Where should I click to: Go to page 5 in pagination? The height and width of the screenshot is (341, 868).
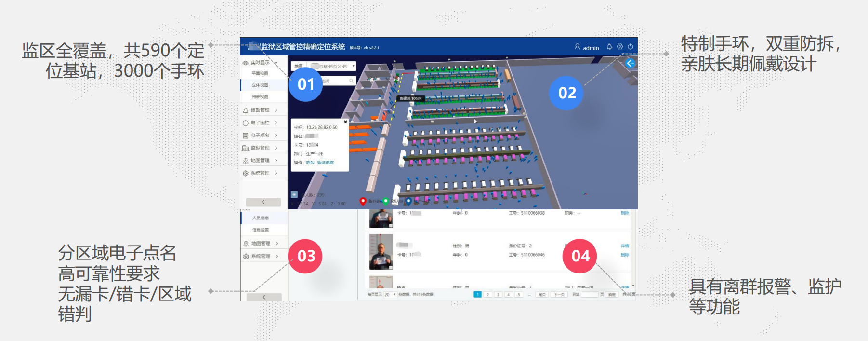click(519, 294)
